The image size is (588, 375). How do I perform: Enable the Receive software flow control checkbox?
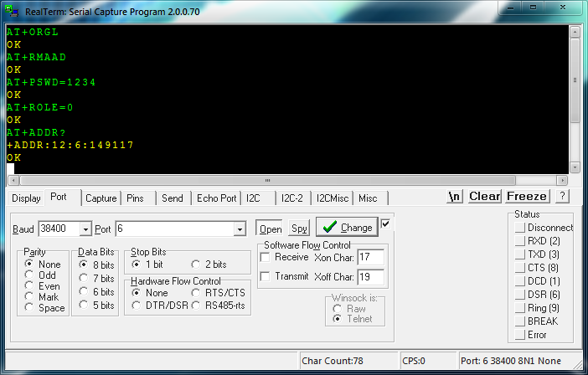pyautogui.click(x=266, y=257)
